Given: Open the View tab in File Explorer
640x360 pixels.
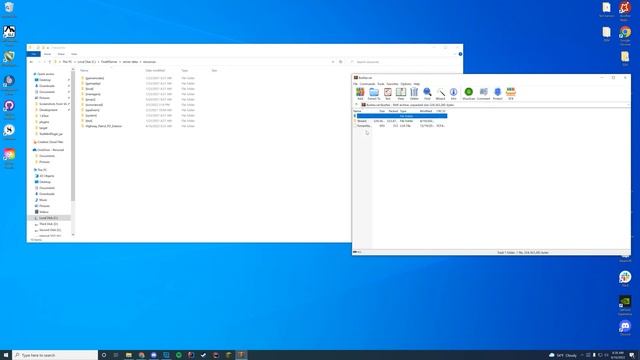Looking at the screenshot, I should coord(74,54).
